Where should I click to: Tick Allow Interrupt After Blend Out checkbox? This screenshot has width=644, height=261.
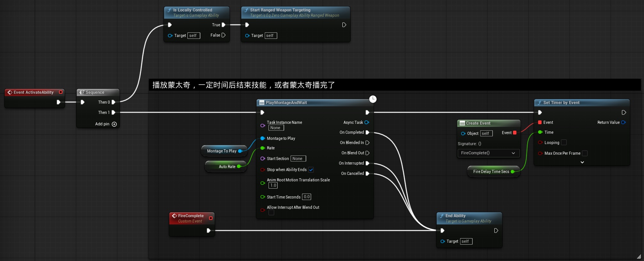(271, 213)
